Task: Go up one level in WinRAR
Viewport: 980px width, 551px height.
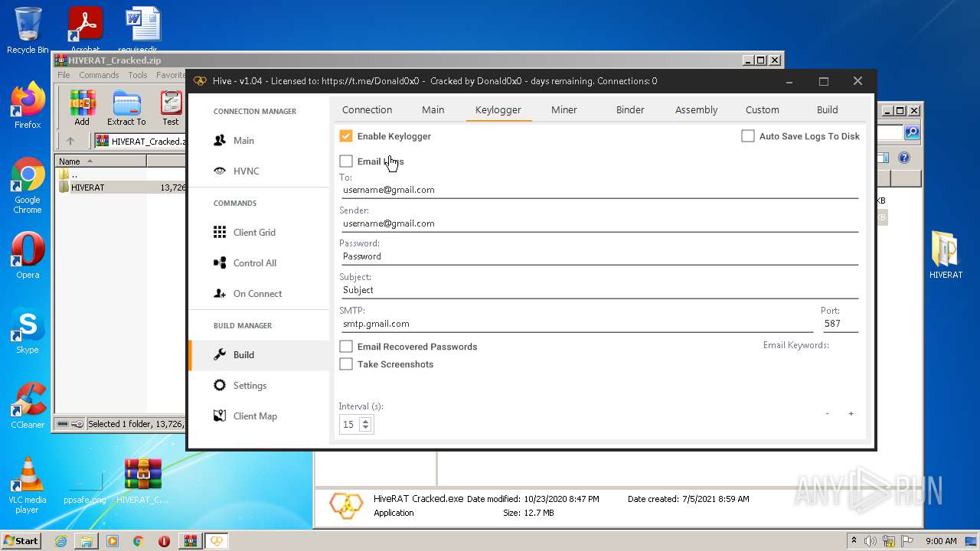Action: [70, 141]
